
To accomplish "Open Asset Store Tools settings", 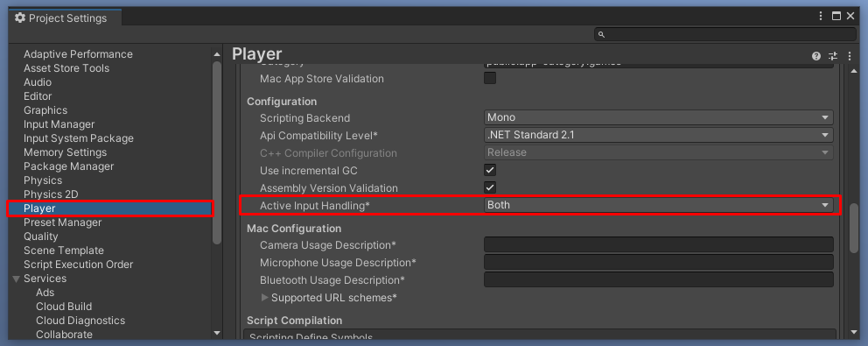I will (66, 68).
